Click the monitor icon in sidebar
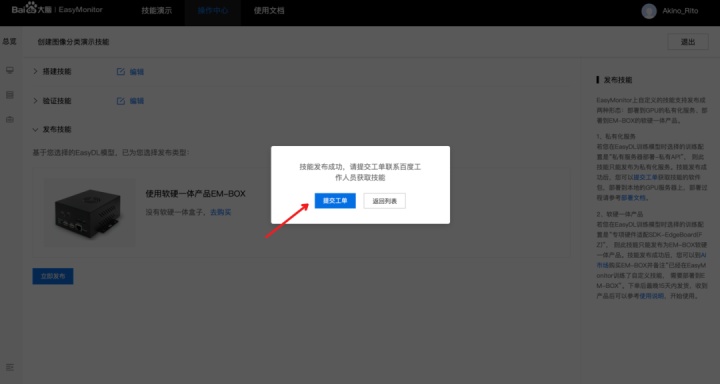The height and width of the screenshot is (384, 720). (10, 70)
